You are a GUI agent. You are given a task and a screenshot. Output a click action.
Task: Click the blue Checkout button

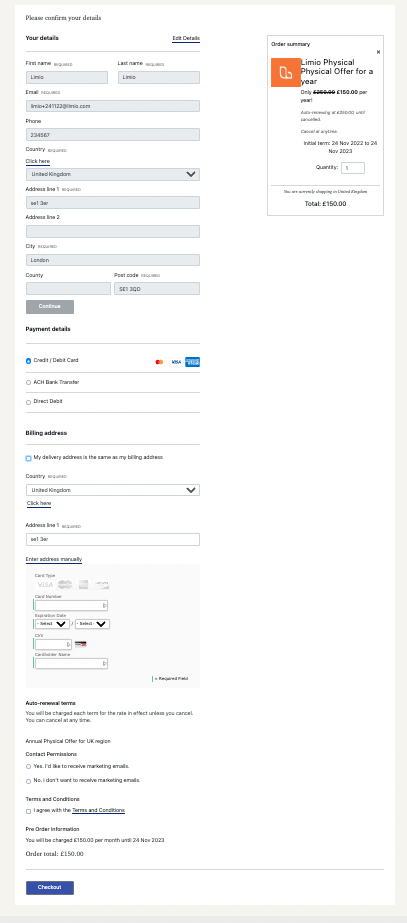(49, 887)
